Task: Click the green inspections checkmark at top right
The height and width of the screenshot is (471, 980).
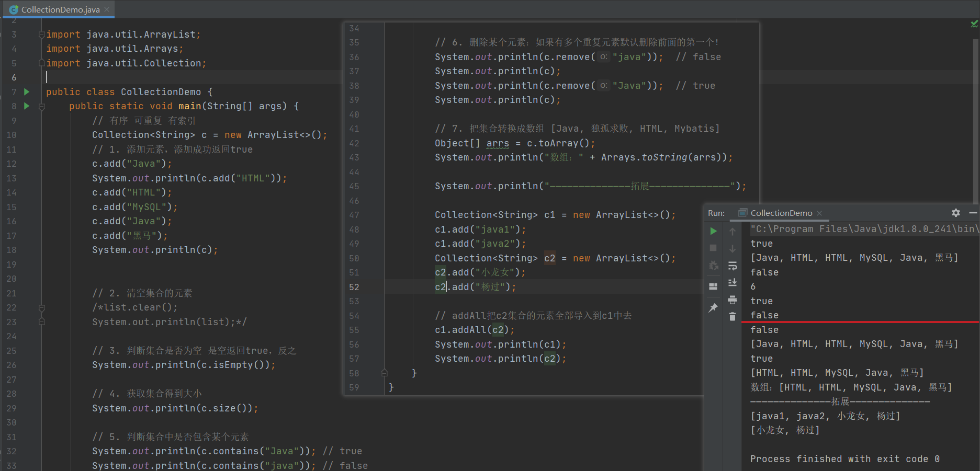Action: (x=973, y=24)
